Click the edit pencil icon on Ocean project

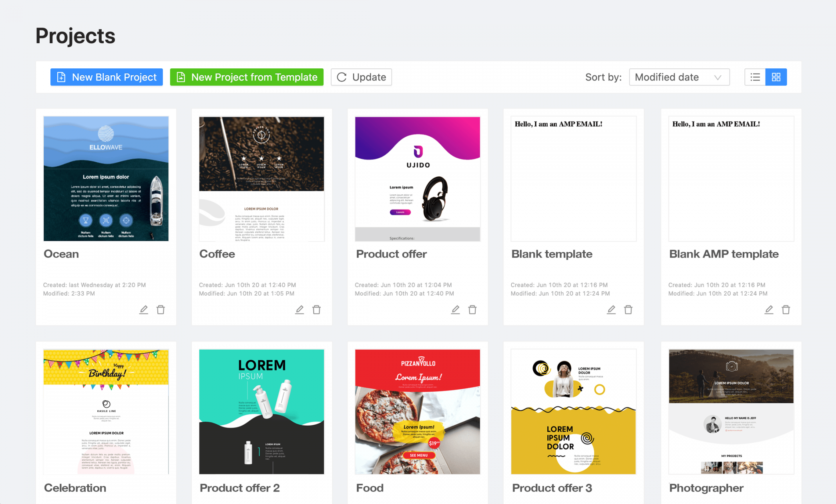[143, 310]
